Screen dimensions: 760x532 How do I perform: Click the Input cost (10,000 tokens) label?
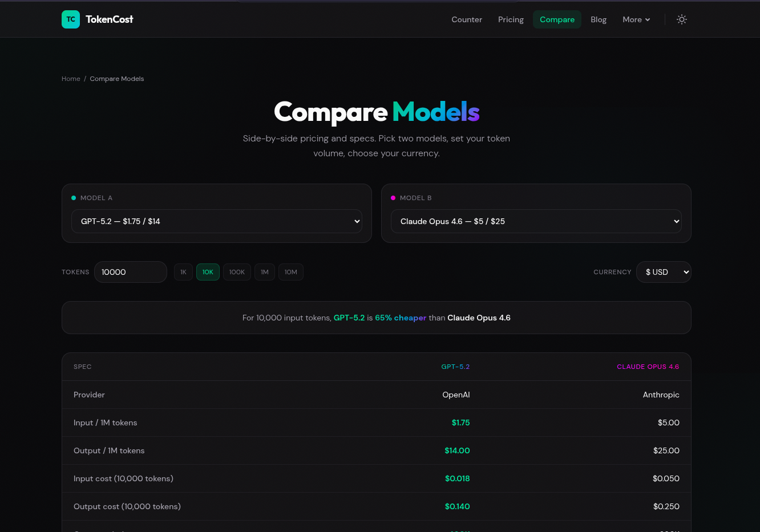pyautogui.click(x=123, y=478)
